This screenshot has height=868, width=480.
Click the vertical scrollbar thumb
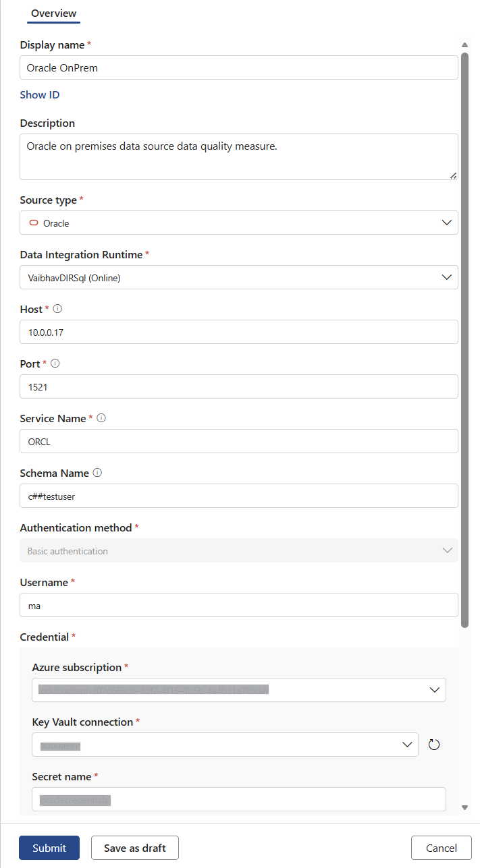coord(464,337)
